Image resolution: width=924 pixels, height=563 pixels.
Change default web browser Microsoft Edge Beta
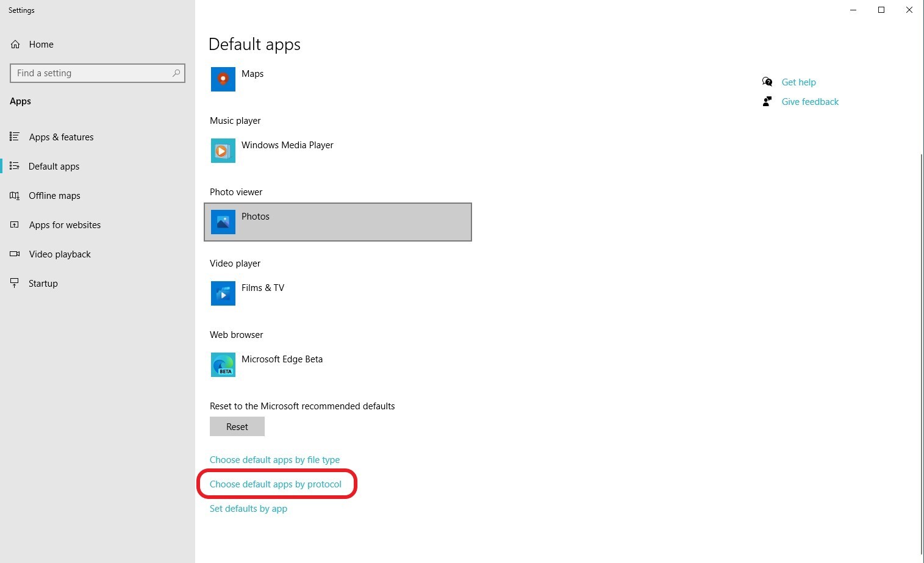click(338, 365)
